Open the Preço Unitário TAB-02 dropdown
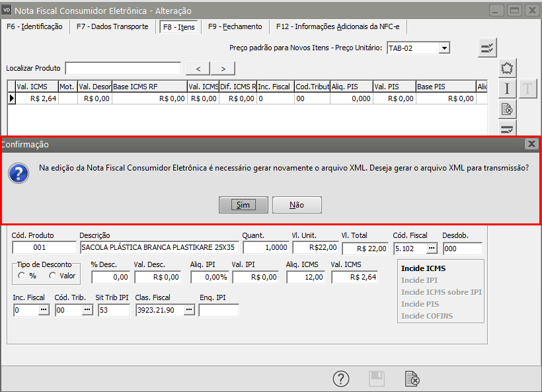 [444, 48]
